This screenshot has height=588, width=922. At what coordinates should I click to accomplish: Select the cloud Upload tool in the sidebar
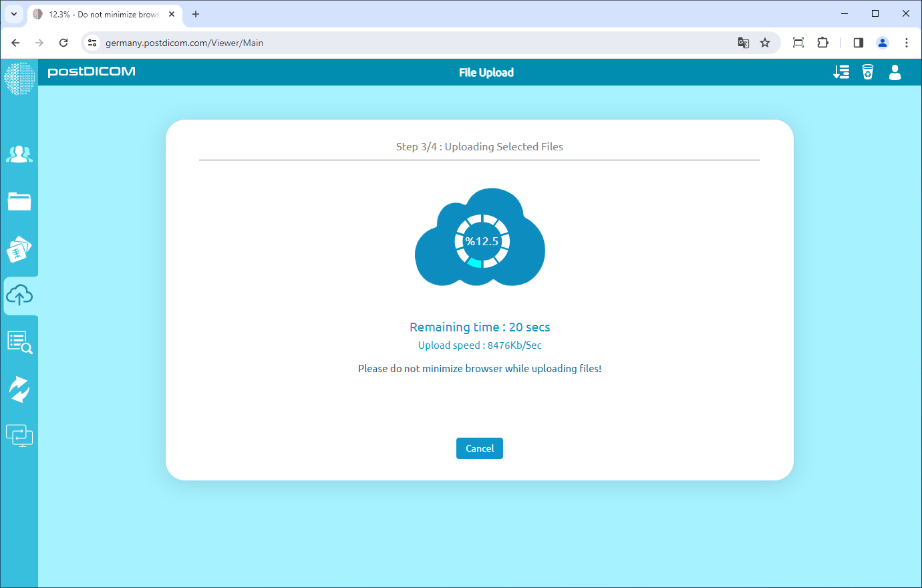click(19, 295)
